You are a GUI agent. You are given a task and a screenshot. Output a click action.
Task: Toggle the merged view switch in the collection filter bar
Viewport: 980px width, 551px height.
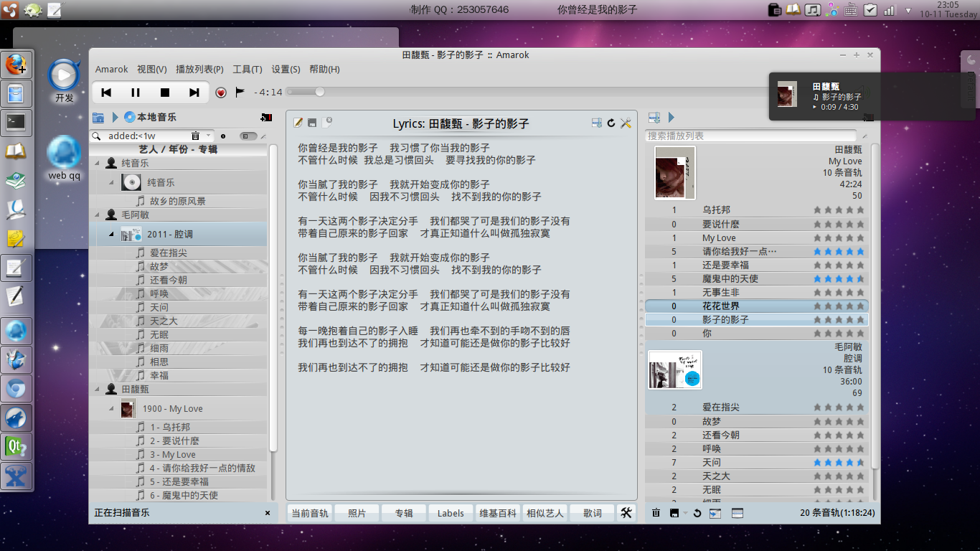pyautogui.click(x=248, y=136)
